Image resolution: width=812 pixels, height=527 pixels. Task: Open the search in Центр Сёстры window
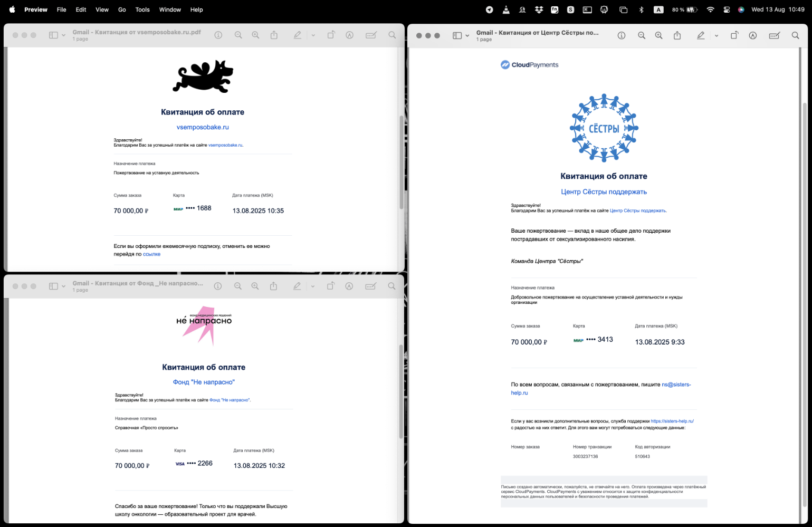tap(795, 36)
